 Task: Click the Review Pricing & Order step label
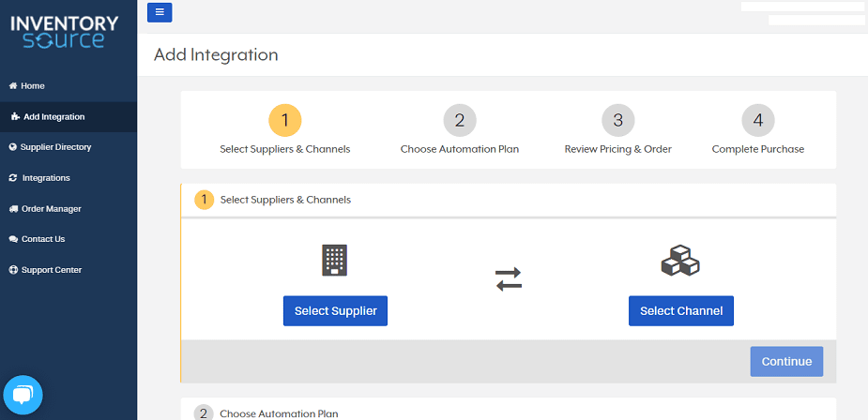(x=617, y=149)
